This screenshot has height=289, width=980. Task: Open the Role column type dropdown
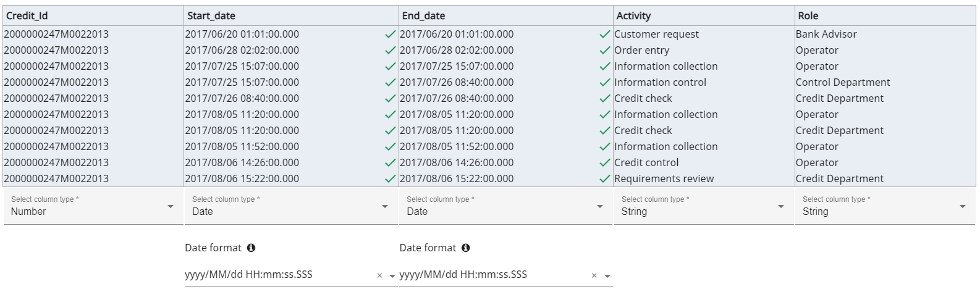click(x=885, y=206)
